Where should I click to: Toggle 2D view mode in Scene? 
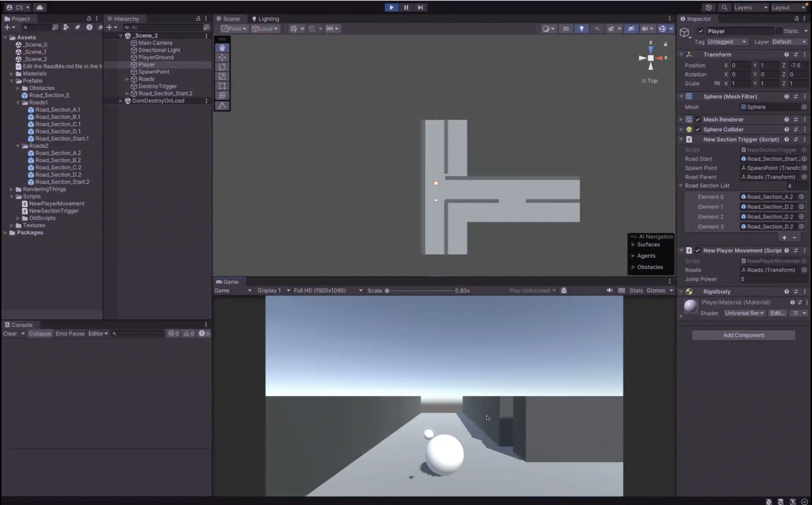click(x=565, y=29)
